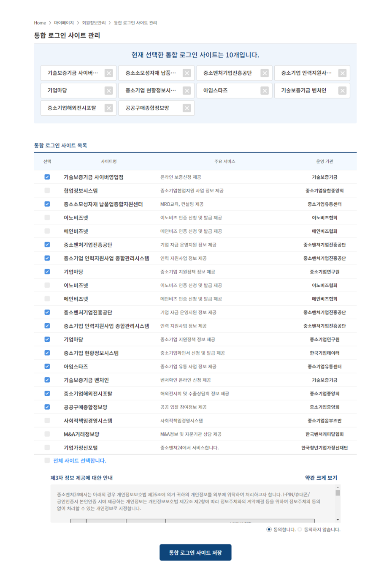The height and width of the screenshot is (585, 392).
Task: Open 마이페이지 in the breadcrumb
Action: pos(64,23)
